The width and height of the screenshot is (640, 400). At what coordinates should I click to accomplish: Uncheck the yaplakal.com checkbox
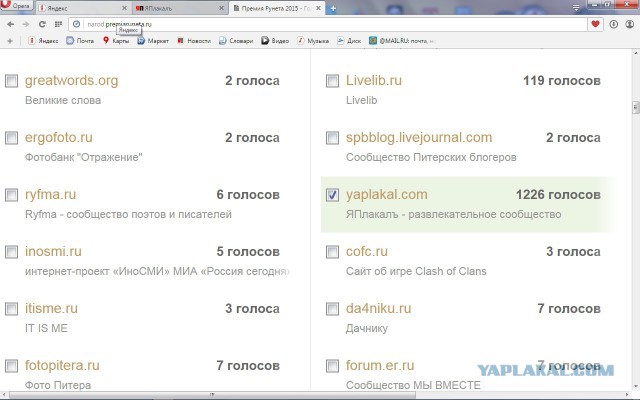pyautogui.click(x=332, y=195)
